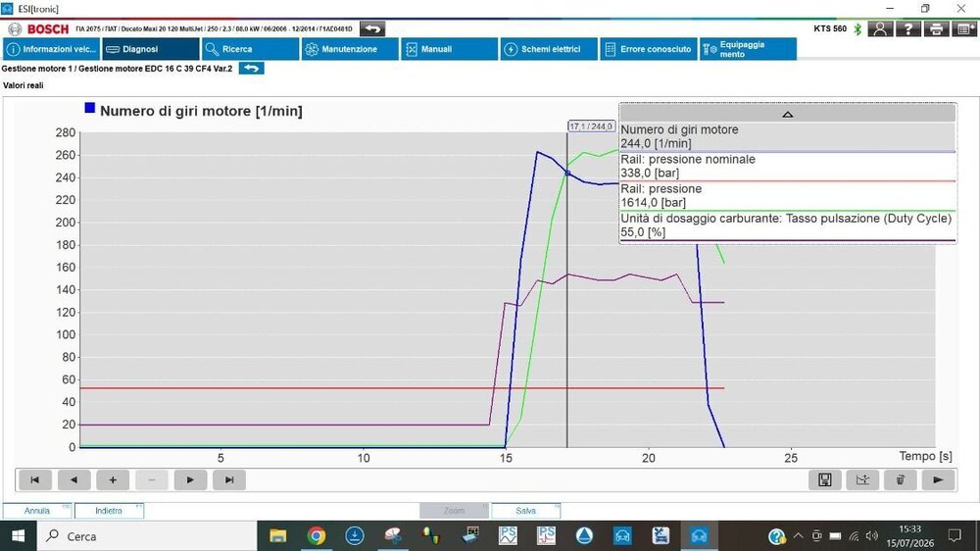Click the Salva button

click(x=525, y=511)
